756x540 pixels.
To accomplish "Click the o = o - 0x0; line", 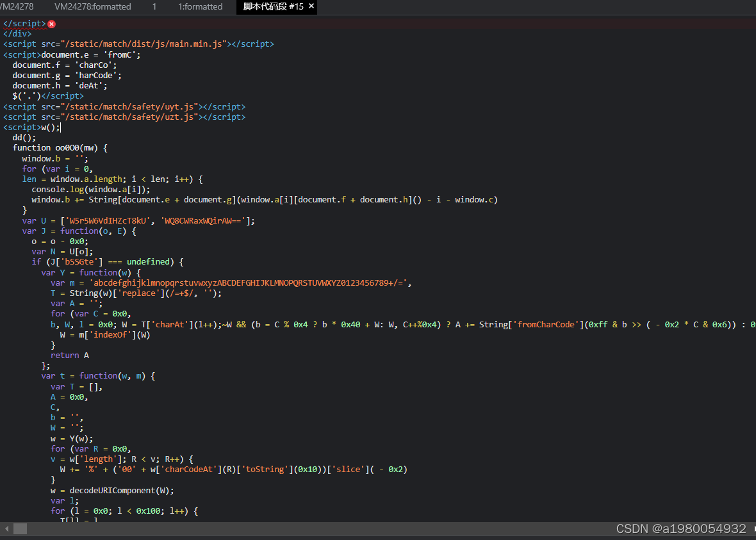I will tap(60, 241).
